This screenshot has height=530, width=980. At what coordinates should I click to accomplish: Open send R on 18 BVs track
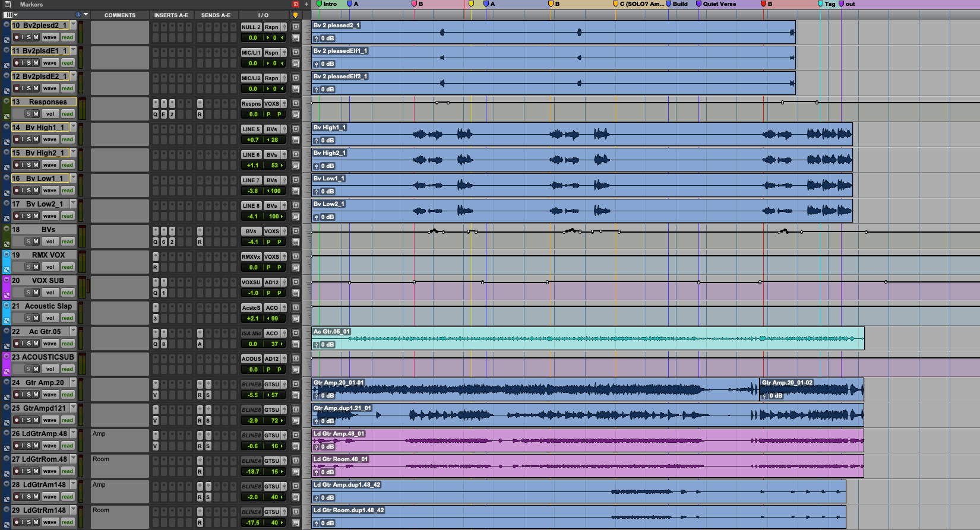(200, 242)
